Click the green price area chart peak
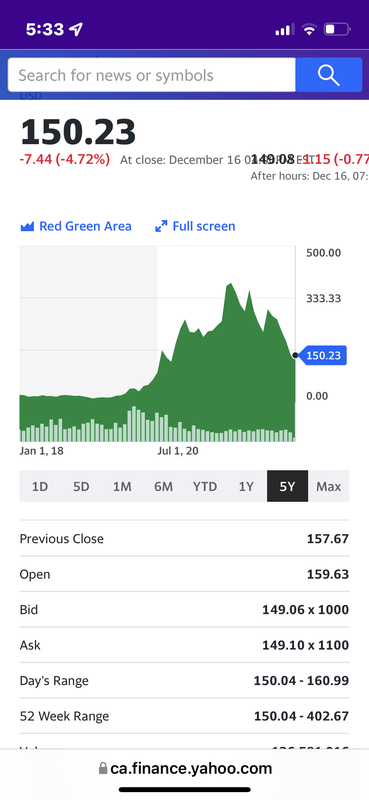The image size is (369, 800). (230, 285)
